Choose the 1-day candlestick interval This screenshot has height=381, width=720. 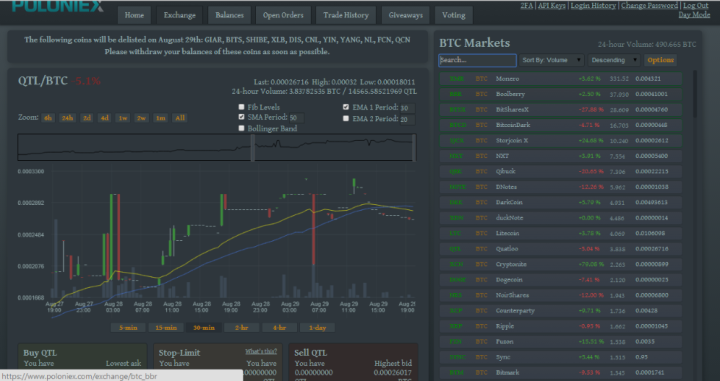click(317, 328)
